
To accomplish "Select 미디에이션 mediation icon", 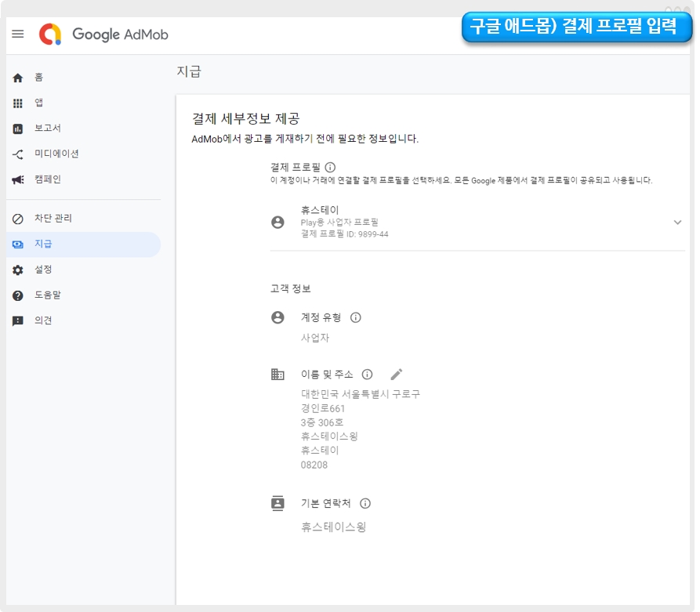I will [18, 154].
